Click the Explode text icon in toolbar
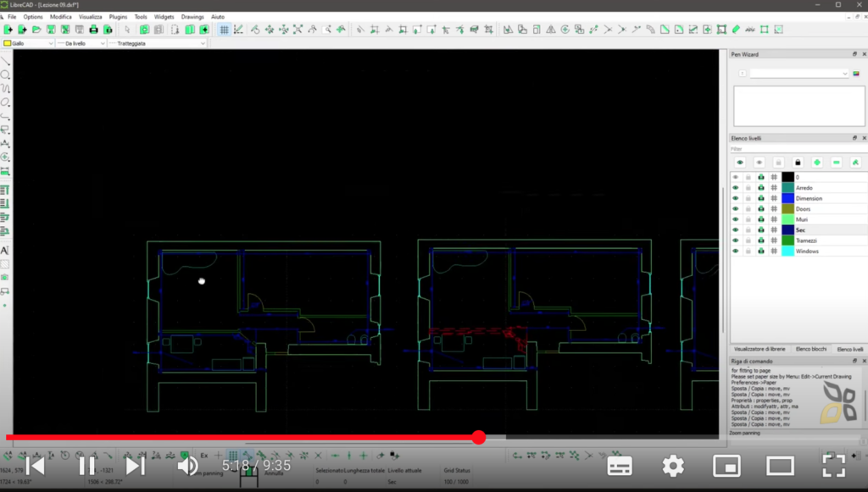 coord(750,30)
